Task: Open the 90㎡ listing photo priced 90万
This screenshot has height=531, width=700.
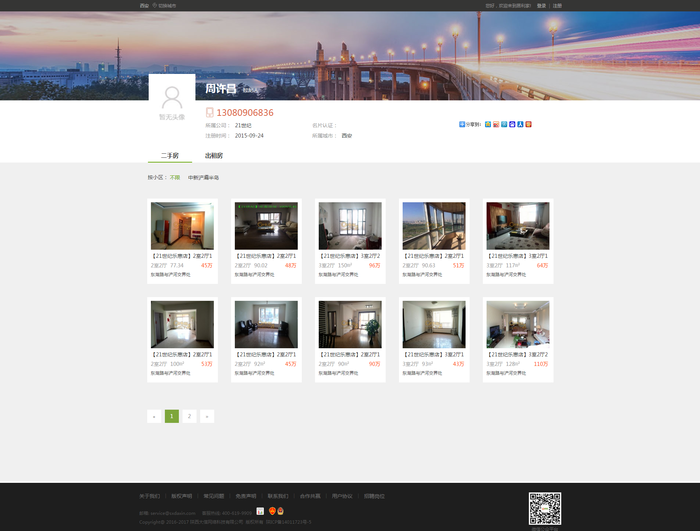Action: [x=350, y=324]
